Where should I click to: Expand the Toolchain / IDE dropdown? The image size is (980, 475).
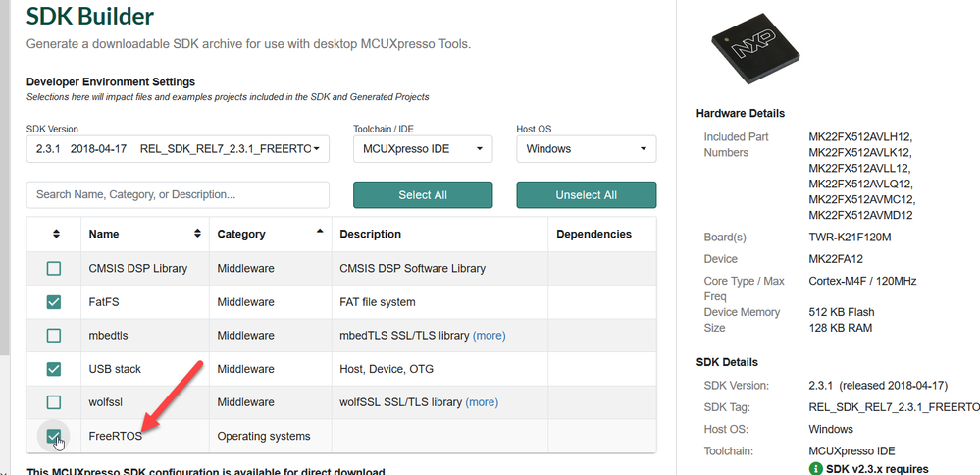coord(423,149)
